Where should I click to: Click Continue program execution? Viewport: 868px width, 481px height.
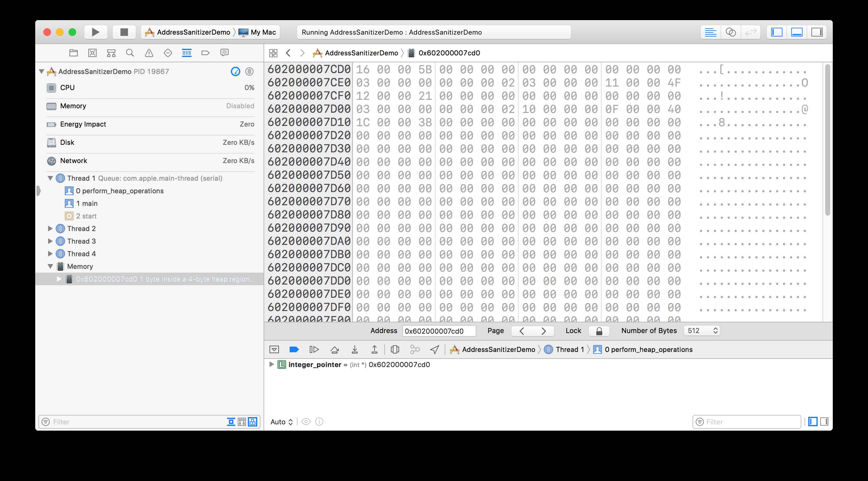pos(314,349)
